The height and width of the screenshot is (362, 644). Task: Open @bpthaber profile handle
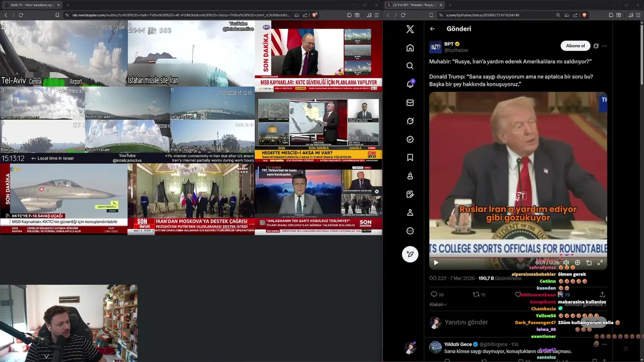[x=456, y=50]
